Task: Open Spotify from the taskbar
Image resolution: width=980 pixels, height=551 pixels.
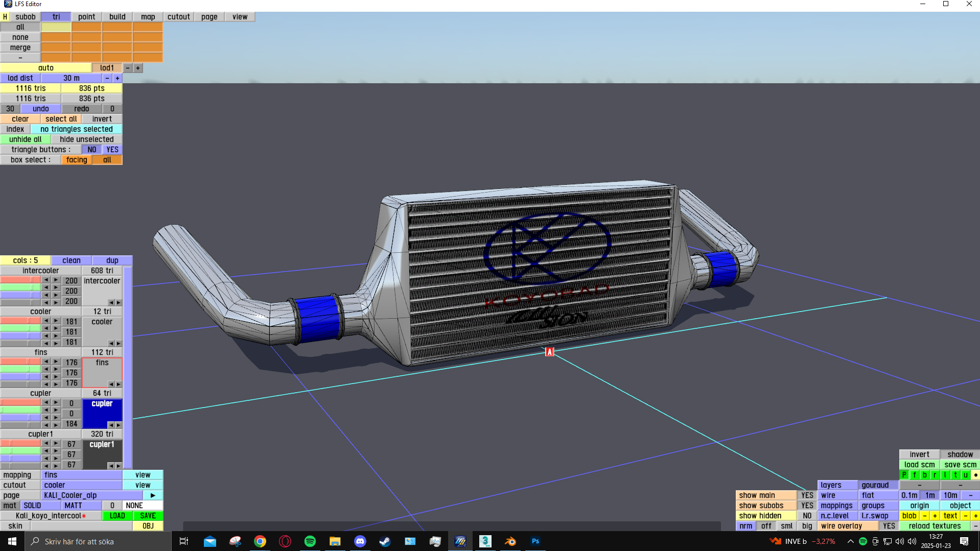Action: 310,541
